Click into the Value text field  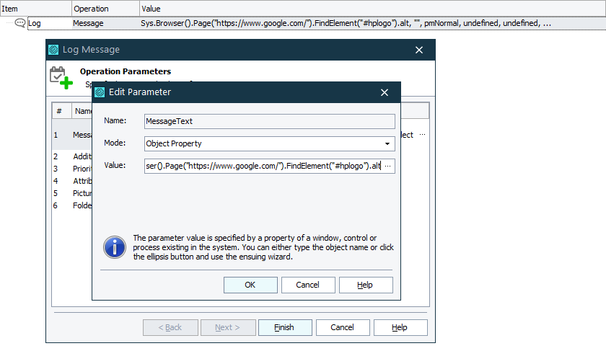263,166
